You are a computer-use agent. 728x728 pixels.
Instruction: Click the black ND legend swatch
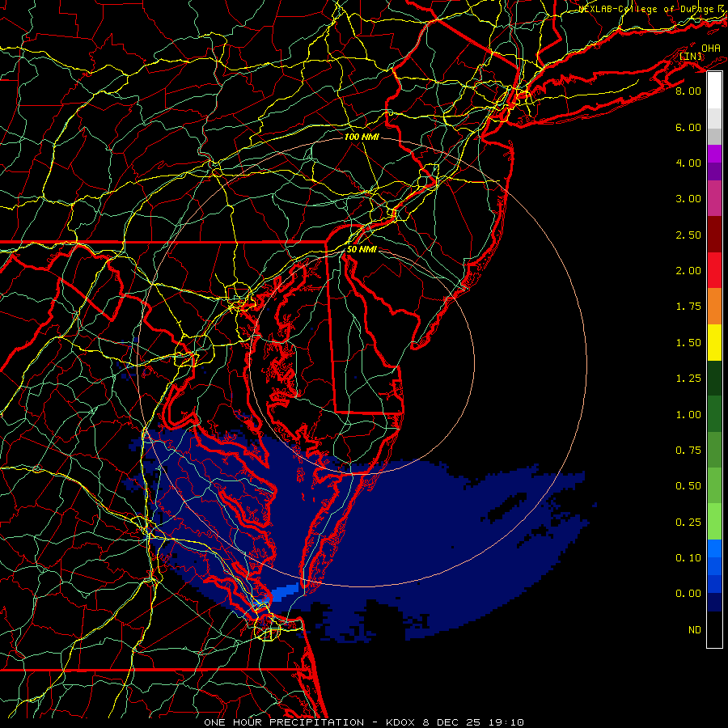coord(714,629)
